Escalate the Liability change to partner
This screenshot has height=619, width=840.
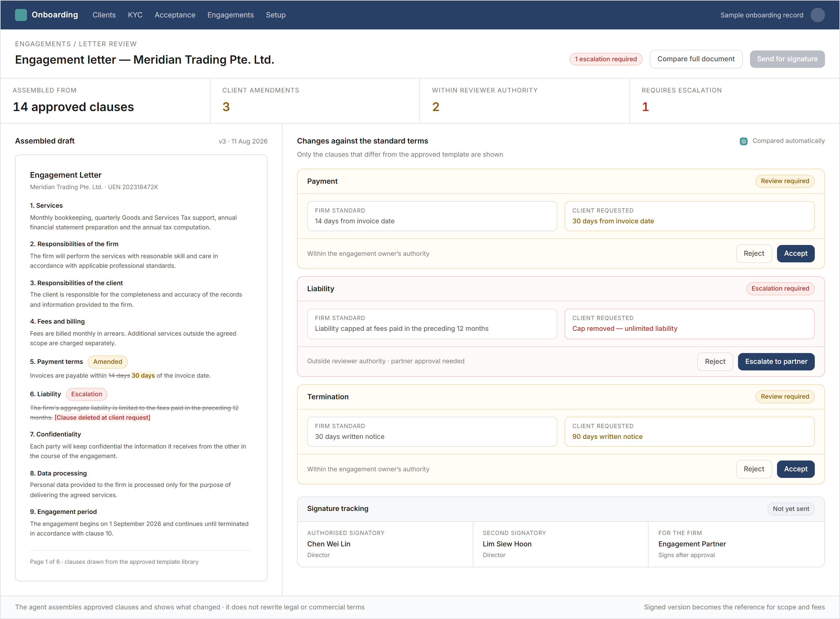[776, 361]
